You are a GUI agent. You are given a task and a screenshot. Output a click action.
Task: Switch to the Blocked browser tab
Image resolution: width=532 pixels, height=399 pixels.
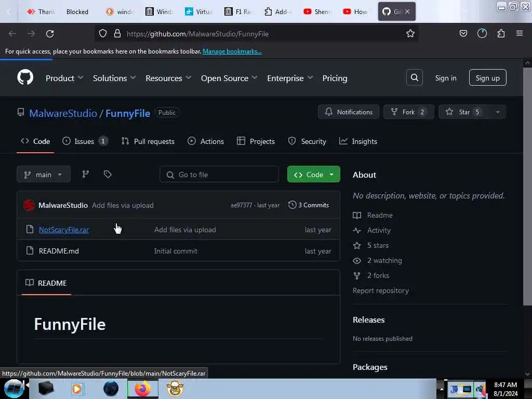click(x=77, y=11)
